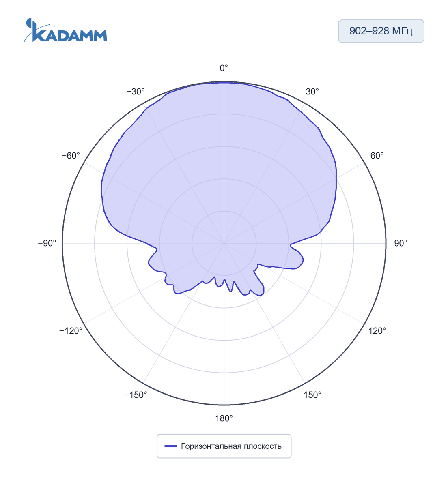Click the −120° angle label
This screenshot has width=448, height=491.
point(71,331)
